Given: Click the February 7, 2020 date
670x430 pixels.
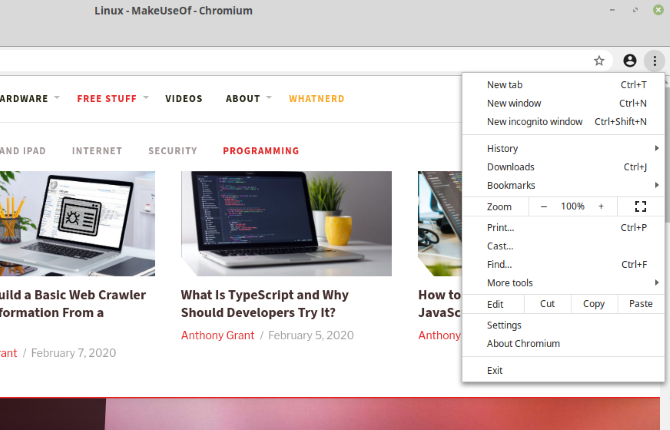Looking at the screenshot, I should [73, 353].
